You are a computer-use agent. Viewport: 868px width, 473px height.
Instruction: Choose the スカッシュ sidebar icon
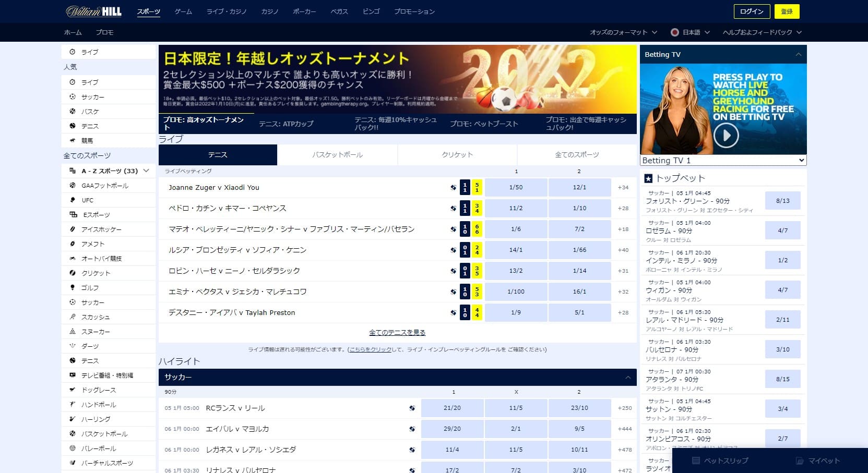(72, 317)
